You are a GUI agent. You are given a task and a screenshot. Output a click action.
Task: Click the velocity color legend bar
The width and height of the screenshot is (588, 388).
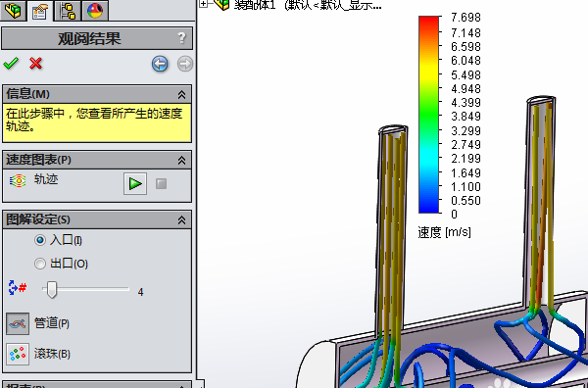point(428,115)
